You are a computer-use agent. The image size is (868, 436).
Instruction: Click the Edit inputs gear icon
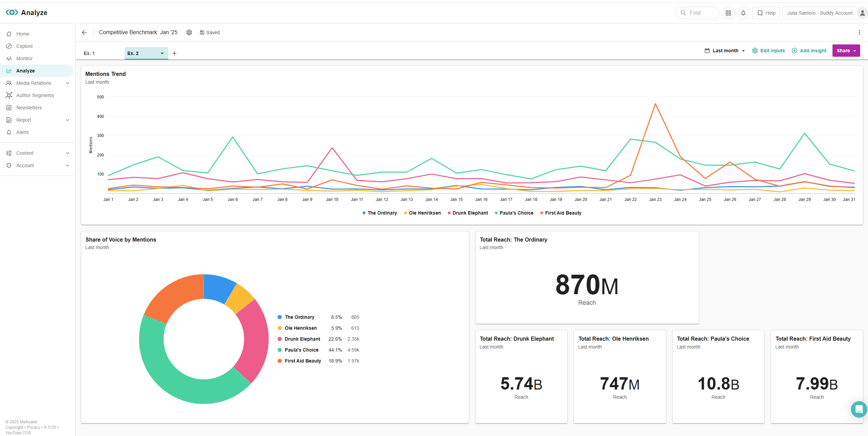(755, 51)
